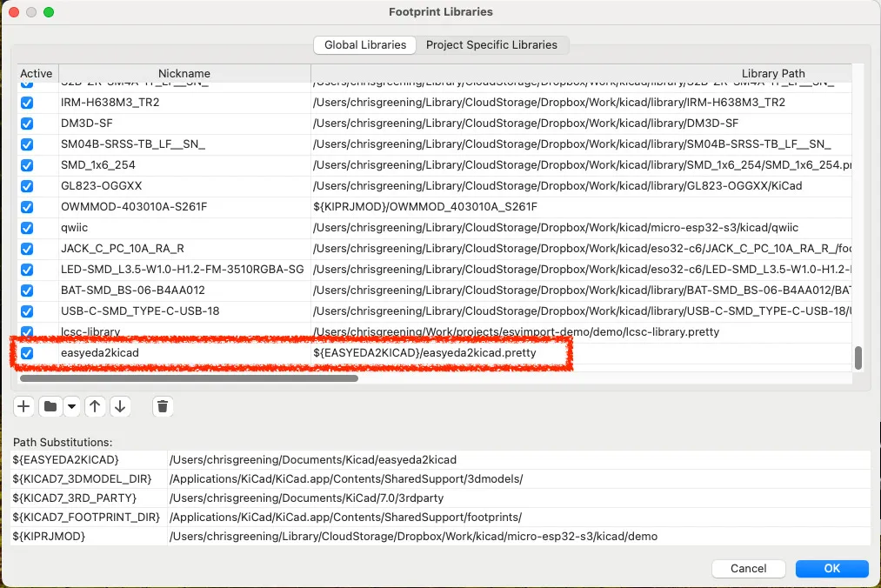Open the browse folder icon to add existing library

[x=51, y=406]
